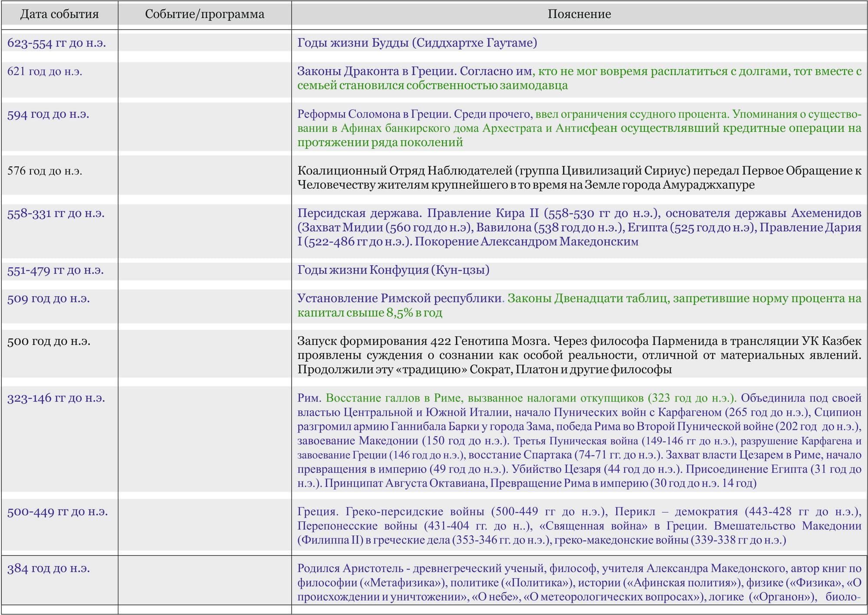Select the date cell '500 год до н.э.'
The height and width of the screenshot is (615, 868).
[49, 342]
